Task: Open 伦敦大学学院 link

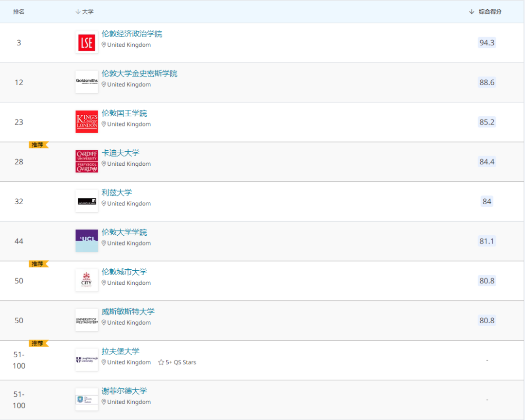Action: tap(124, 232)
